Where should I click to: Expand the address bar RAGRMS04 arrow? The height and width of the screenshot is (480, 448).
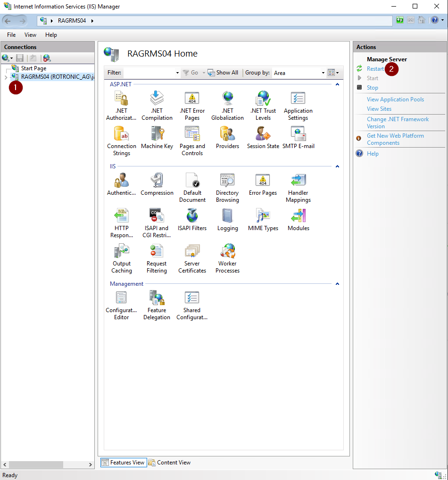(x=92, y=21)
